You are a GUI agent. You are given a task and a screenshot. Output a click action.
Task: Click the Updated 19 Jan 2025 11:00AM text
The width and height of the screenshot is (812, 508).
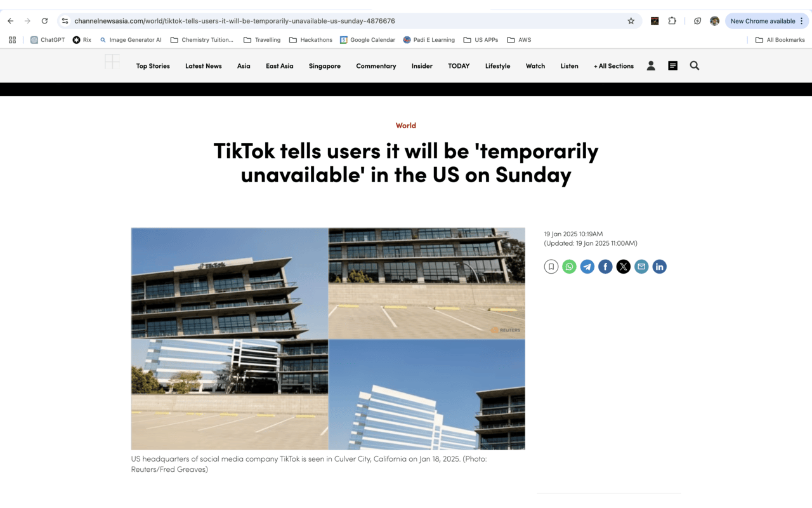click(591, 243)
